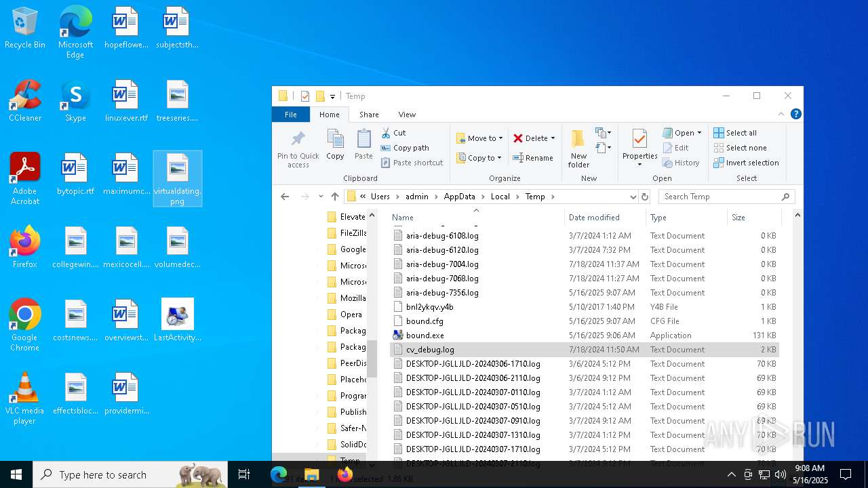Open Explorer Help question mark icon
The width and height of the screenshot is (868, 488).
tap(796, 114)
